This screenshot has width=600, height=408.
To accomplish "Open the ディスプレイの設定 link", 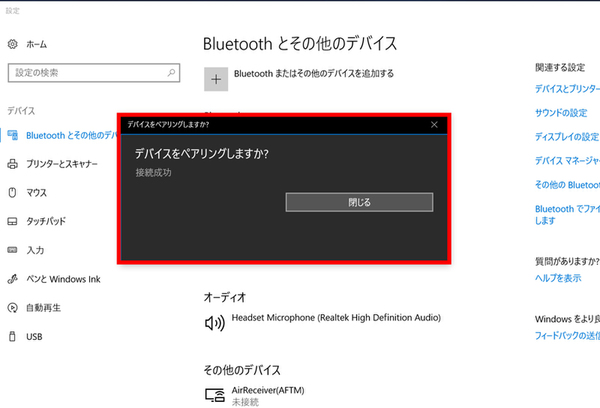I will [x=567, y=136].
